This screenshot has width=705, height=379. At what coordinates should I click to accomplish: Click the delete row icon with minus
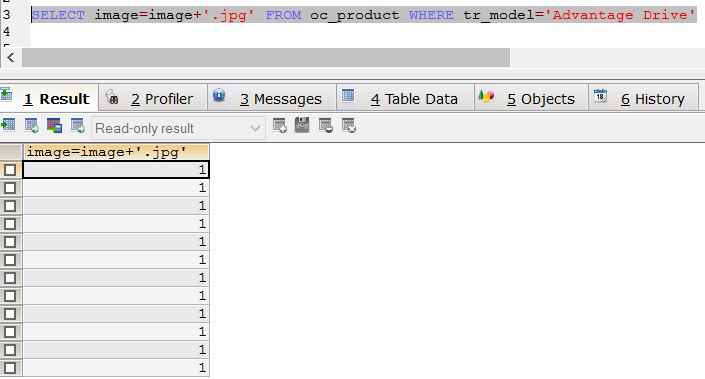[326, 125]
